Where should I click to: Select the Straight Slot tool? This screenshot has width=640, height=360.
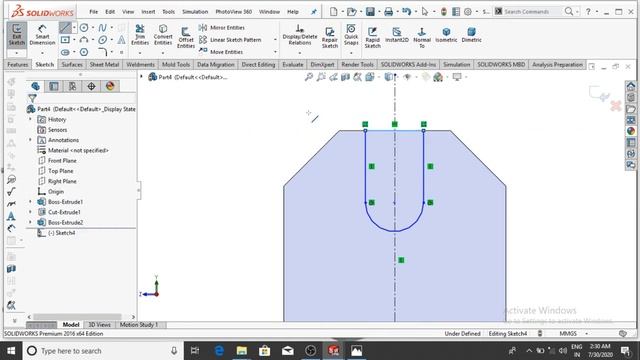pyautogui.click(x=65, y=52)
